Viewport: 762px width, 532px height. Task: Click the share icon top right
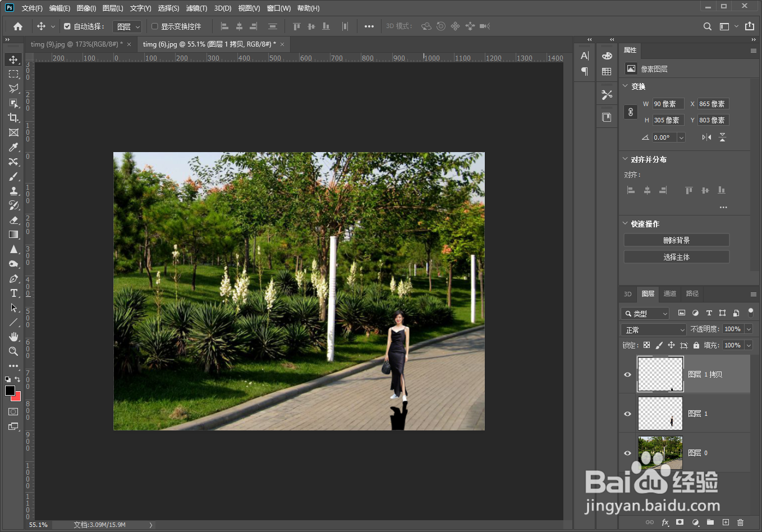[750, 26]
